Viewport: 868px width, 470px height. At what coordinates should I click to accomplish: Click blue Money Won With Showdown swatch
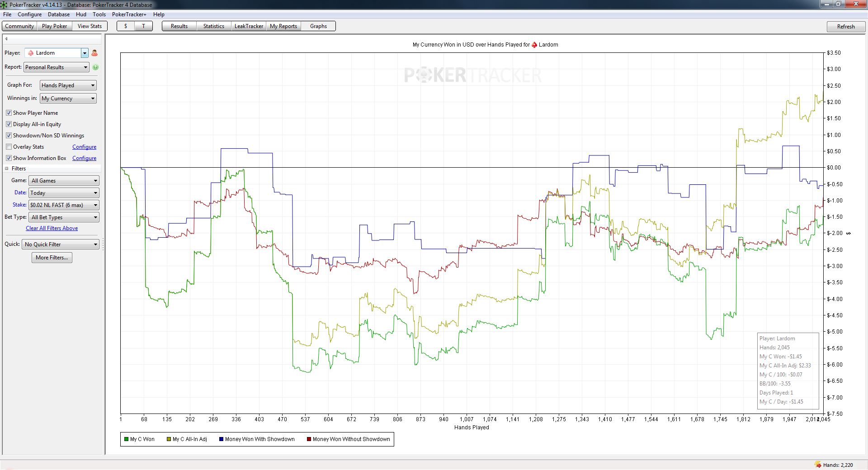click(222, 439)
